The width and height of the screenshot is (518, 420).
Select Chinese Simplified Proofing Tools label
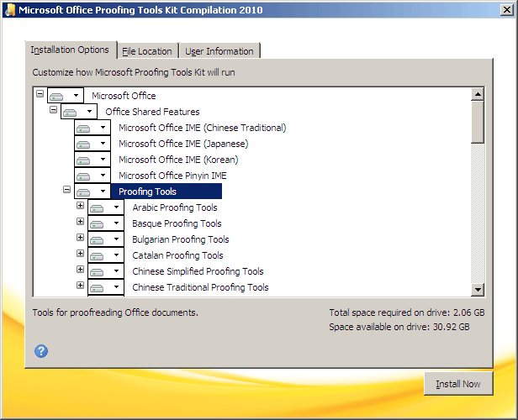coord(198,271)
